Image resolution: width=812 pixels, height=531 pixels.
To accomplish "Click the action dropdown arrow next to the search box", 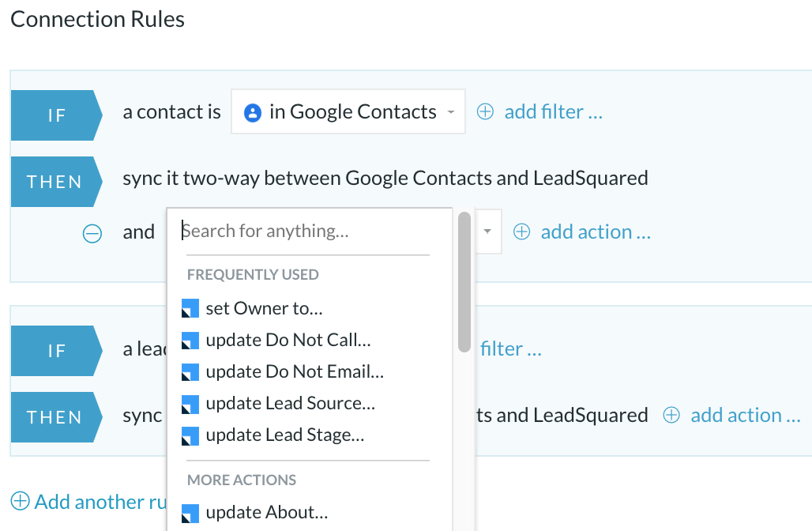I will coord(487,232).
